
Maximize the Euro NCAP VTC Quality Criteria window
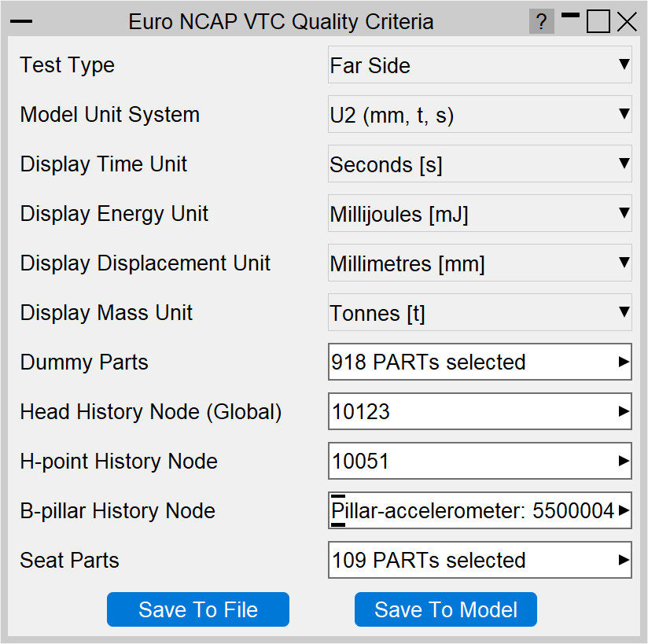click(598, 21)
